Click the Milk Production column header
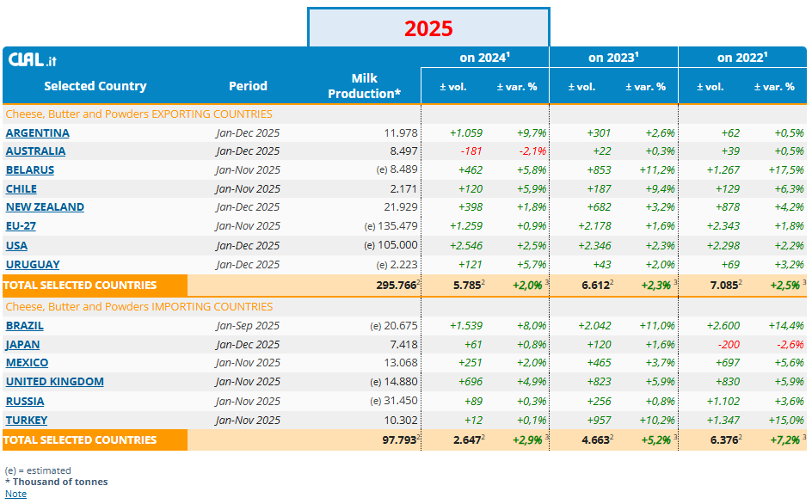Image resolution: width=812 pixels, height=504 pixels. click(x=364, y=86)
